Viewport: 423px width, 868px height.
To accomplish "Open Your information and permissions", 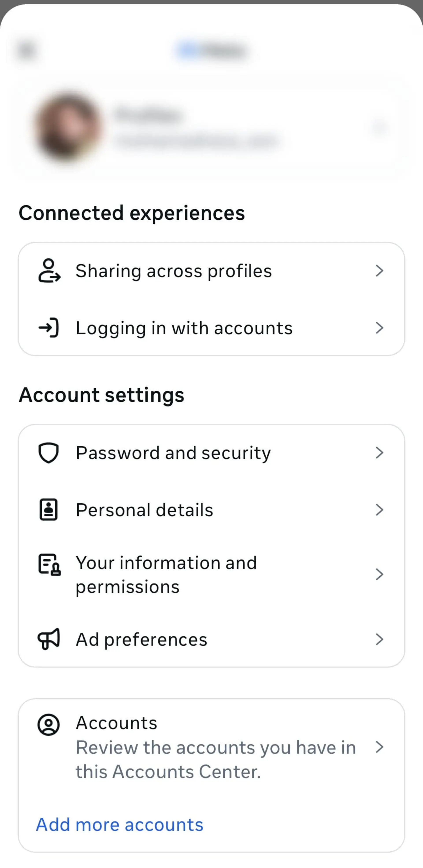I will tap(211, 575).
